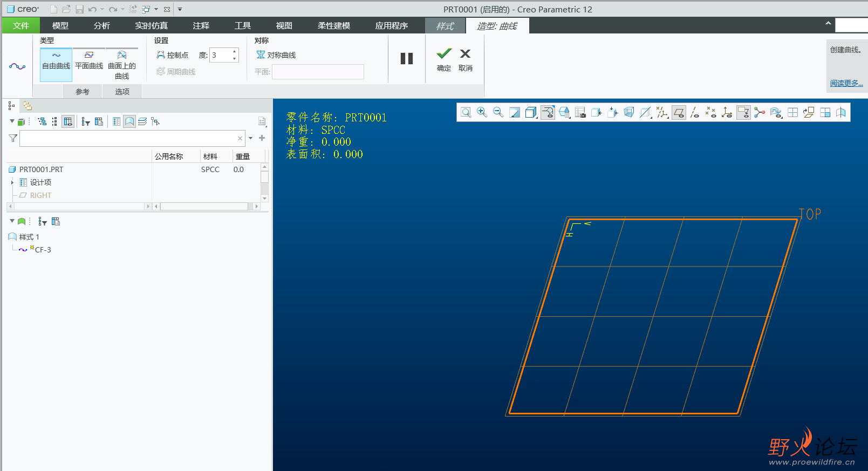Select the 平面曲线 planar curve type
868x471 pixels.
tap(89, 61)
